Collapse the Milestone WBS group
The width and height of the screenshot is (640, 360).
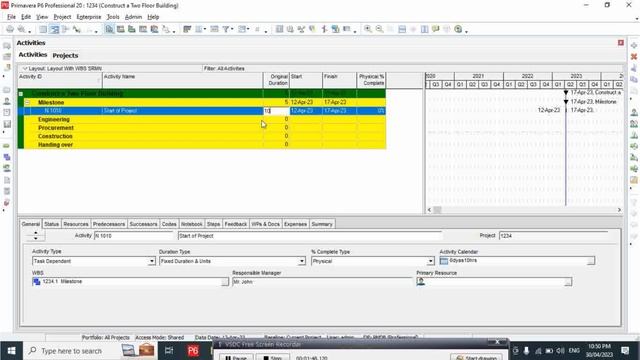(x=27, y=102)
